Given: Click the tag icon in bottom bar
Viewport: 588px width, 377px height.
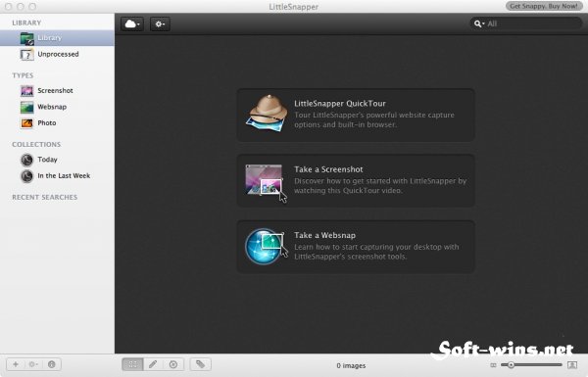Looking at the screenshot, I should click(200, 364).
